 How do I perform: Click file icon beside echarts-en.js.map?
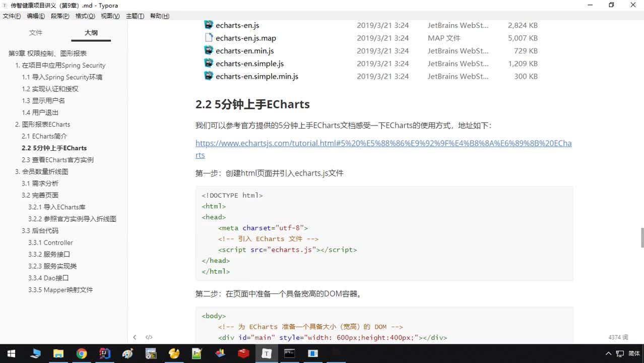click(209, 37)
